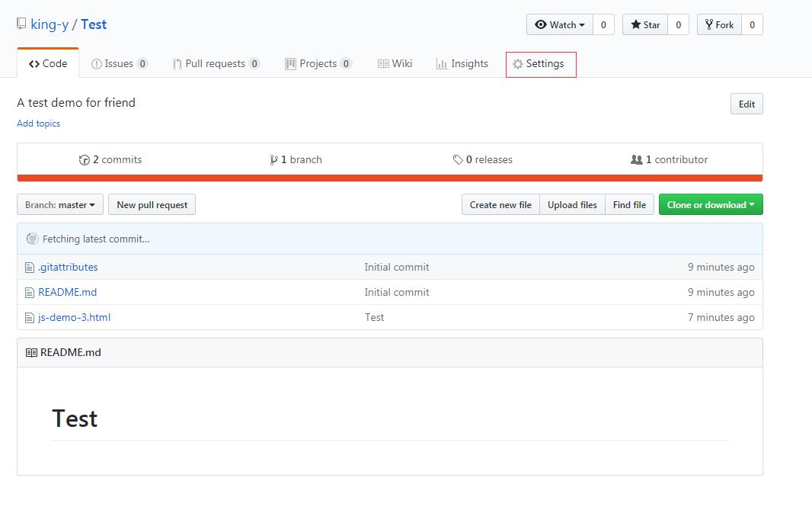812x510 pixels.
Task: View the 1 branch list
Action: pos(296,159)
